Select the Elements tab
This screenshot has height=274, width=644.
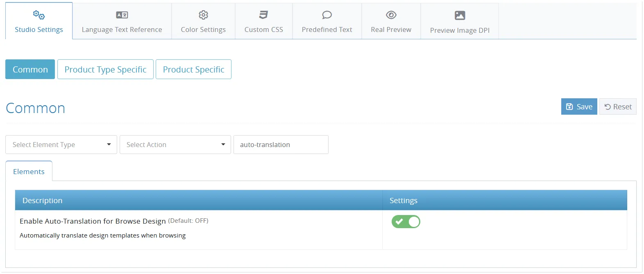pos(29,171)
